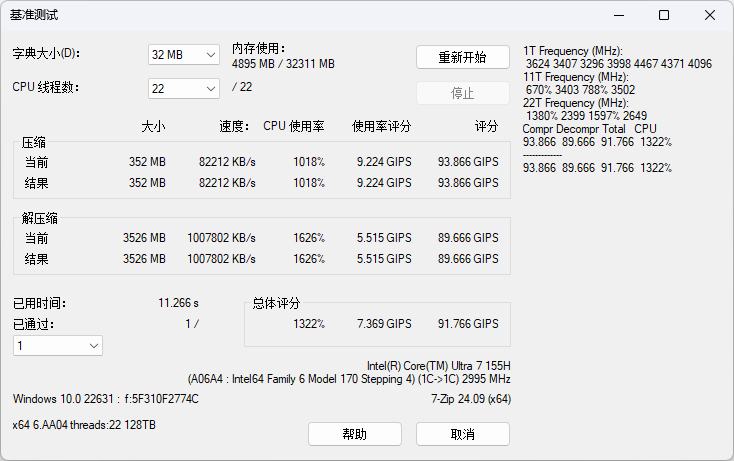This screenshot has height=461, width=734.
Task: Click the 重新开始 button
Action: coord(462,57)
